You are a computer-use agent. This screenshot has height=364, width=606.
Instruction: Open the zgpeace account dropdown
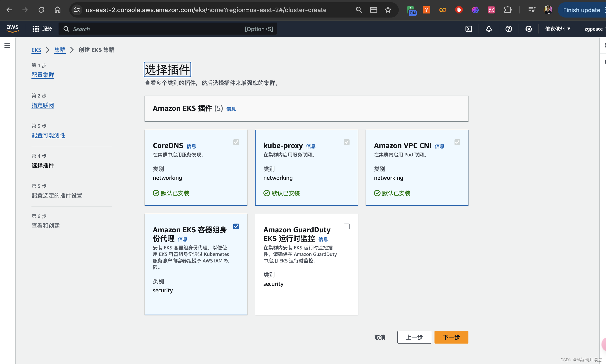(595, 29)
